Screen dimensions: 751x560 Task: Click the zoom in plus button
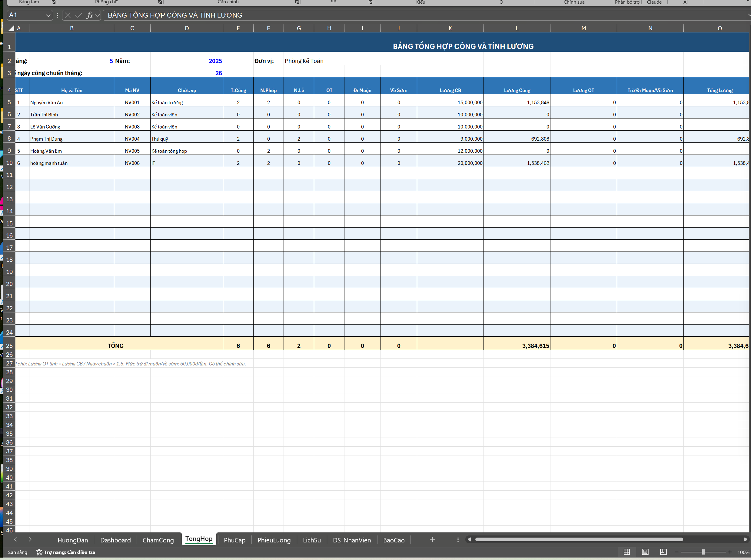point(730,552)
